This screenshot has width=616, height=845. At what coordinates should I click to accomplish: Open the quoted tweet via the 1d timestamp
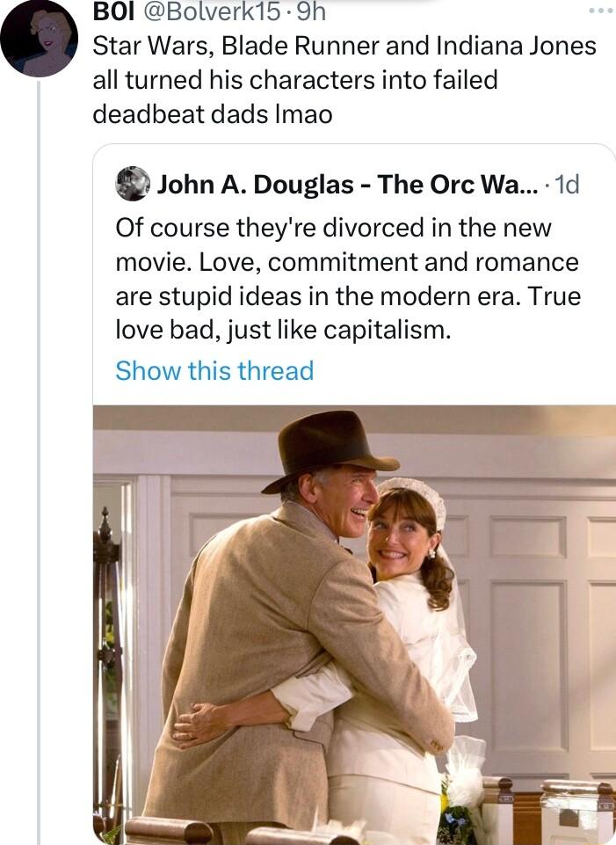(569, 185)
